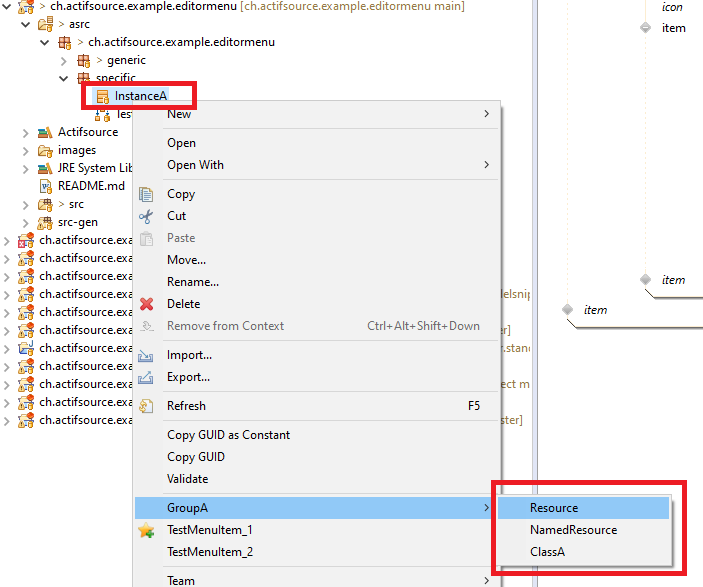Click the red Delete X icon
Viewport: 703px width, 587px height.
[x=147, y=304]
